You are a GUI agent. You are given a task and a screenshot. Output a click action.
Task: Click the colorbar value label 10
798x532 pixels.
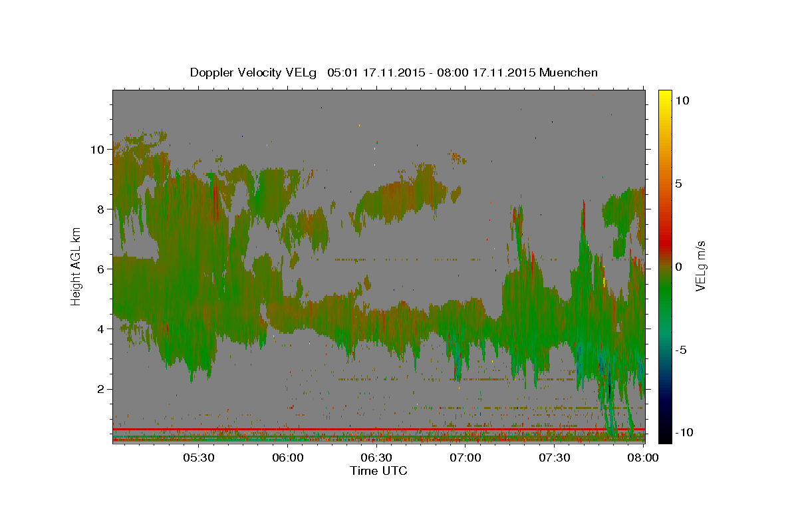coord(682,100)
